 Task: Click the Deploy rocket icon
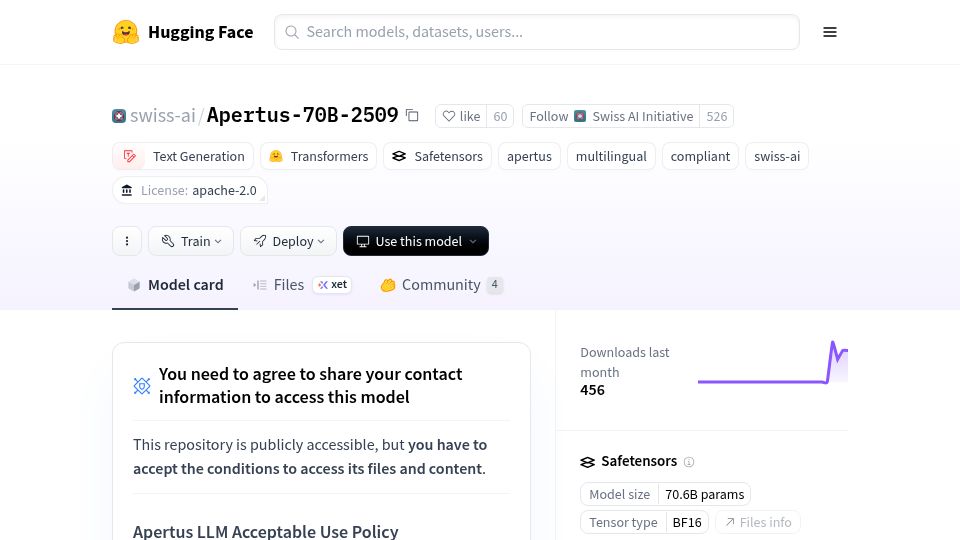pyautogui.click(x=260, y=241)
